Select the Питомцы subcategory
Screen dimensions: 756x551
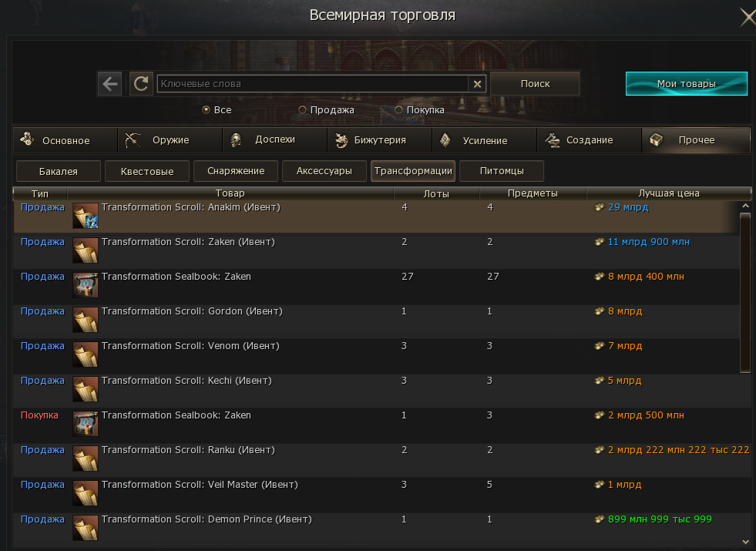502,171
